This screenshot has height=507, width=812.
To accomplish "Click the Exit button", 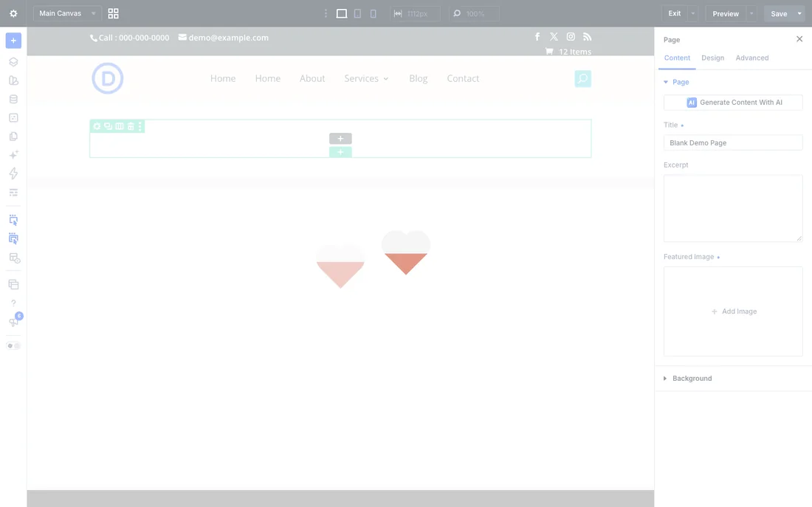I will click(674, 13).
